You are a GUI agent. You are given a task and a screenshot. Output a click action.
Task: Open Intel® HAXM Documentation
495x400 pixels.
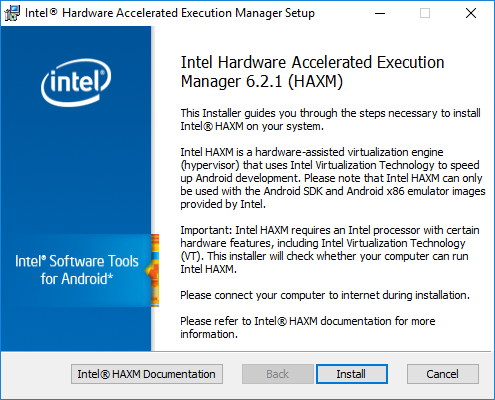click(x=147, y=374)
